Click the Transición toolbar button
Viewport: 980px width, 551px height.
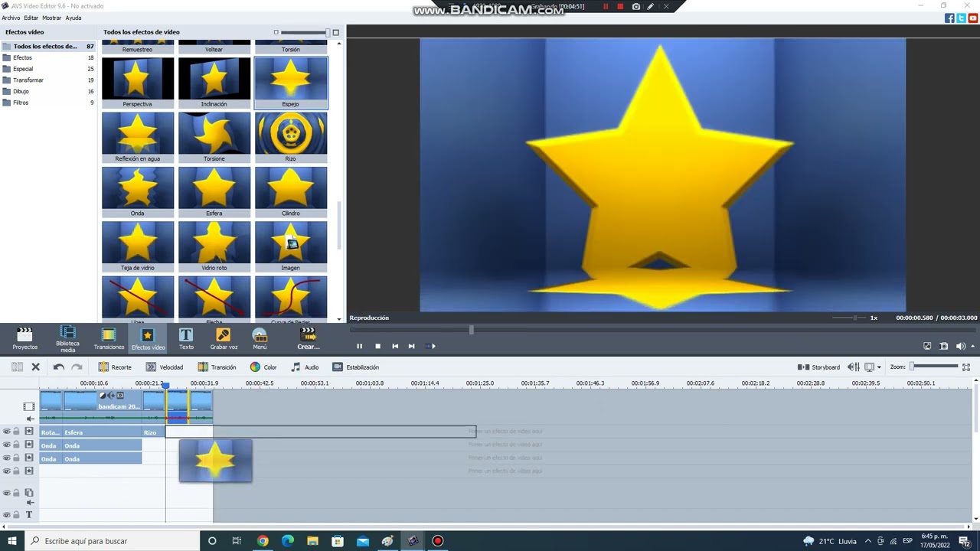click(217, 367)
